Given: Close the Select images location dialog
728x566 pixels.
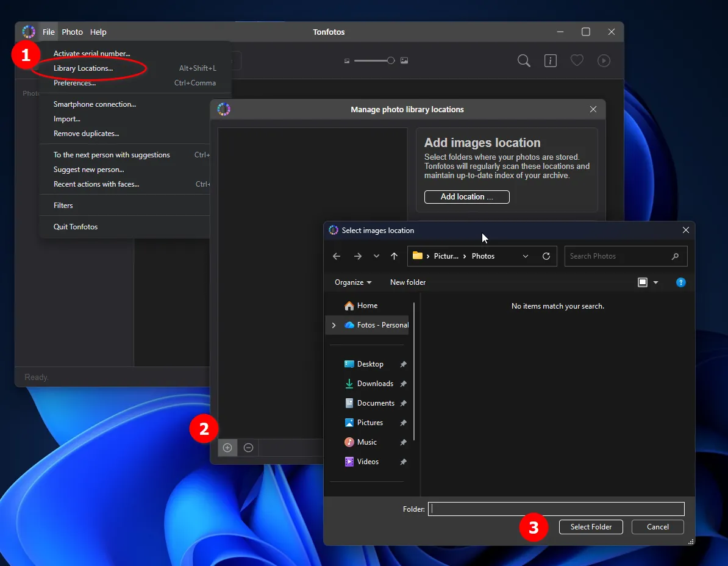Looking at the screenshot, I should tap(686, 231).
